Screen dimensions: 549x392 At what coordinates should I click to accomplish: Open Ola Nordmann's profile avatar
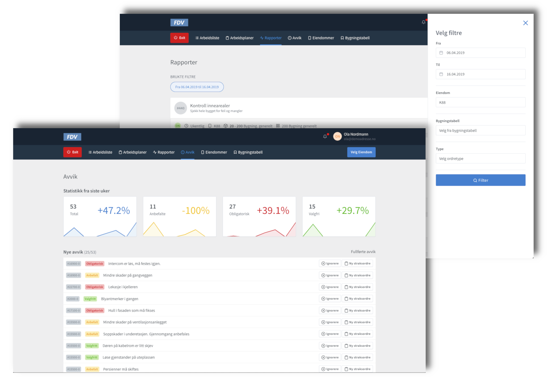(x=337, y=136)
